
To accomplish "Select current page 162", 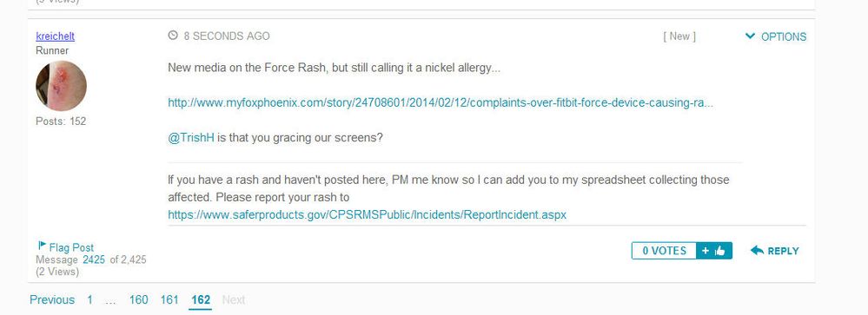I will (201, 299).
